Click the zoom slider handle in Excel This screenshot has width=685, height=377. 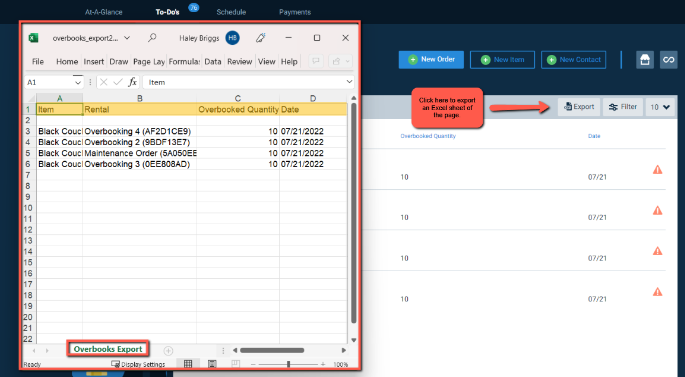click(x=288, y=364)
